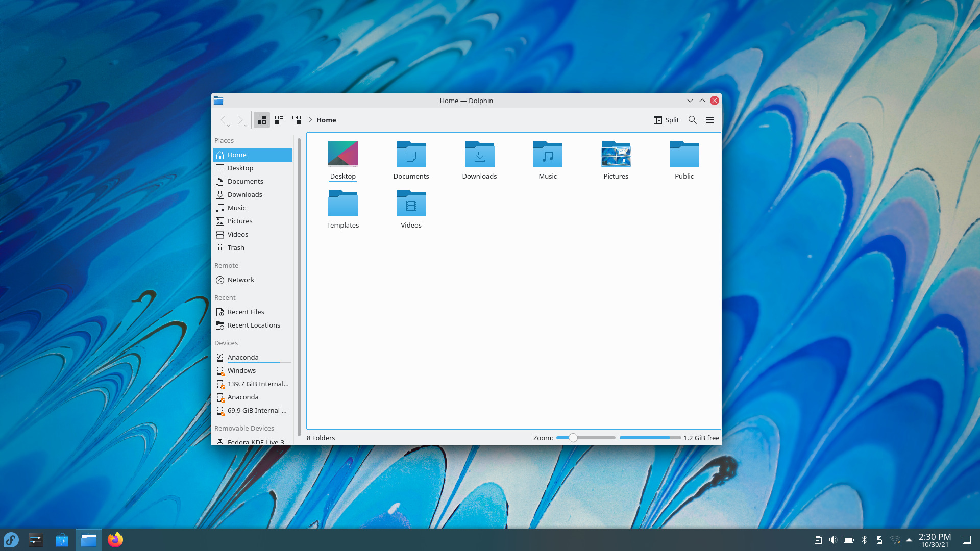Screen dimensions: 980x551
Task: Click the Wi-Fi network tray icon
Action: (894, 539)
